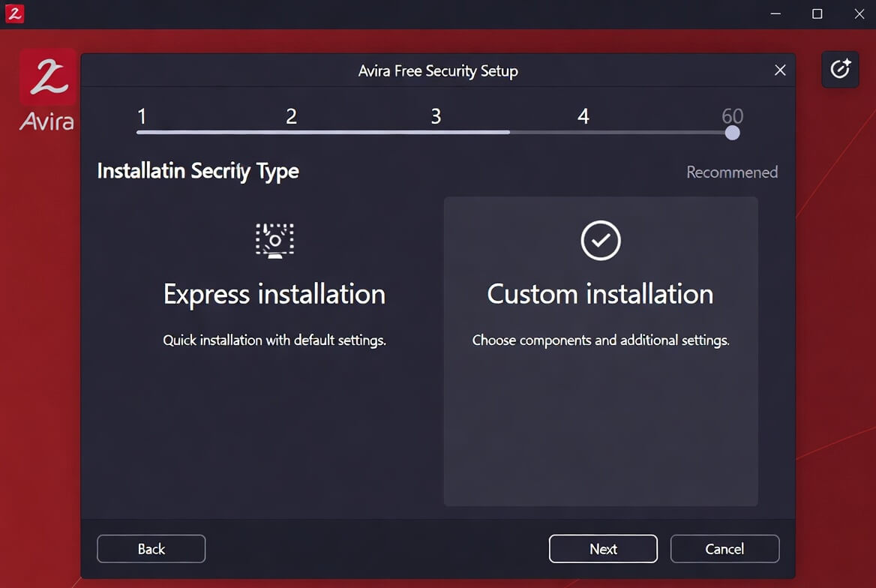Click the Recommened label
The height and width of the screenshot is (588, 876).
(x=732, y=172)
